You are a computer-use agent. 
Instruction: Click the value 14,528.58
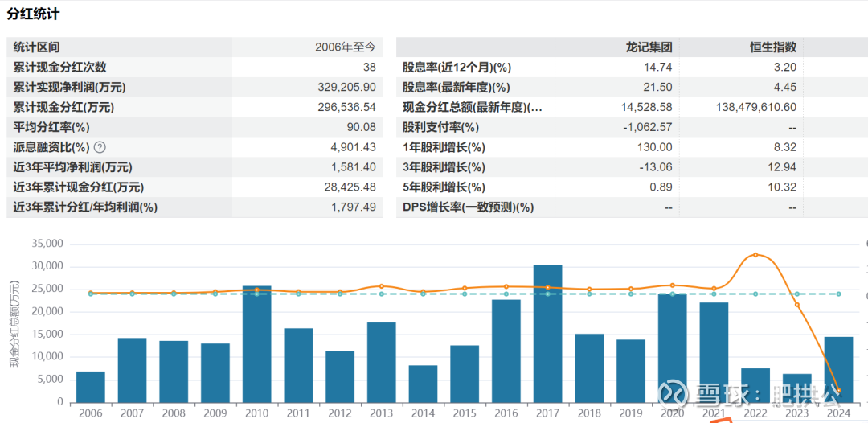646,108
